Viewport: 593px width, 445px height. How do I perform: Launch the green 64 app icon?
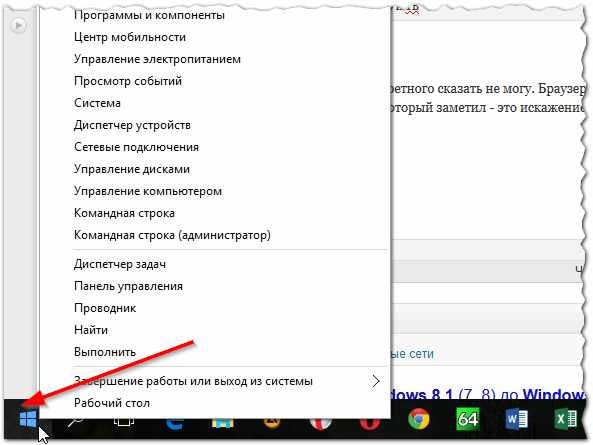pos(468,419)
